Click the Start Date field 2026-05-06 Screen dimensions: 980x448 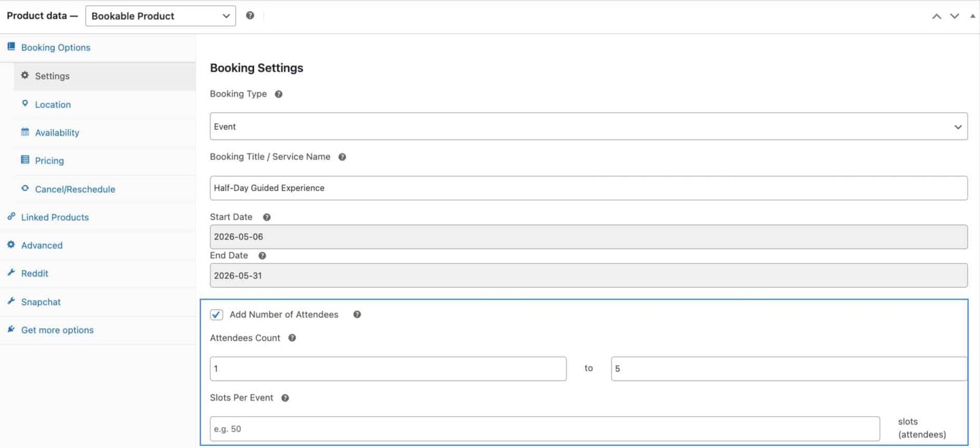click(589, 237)
